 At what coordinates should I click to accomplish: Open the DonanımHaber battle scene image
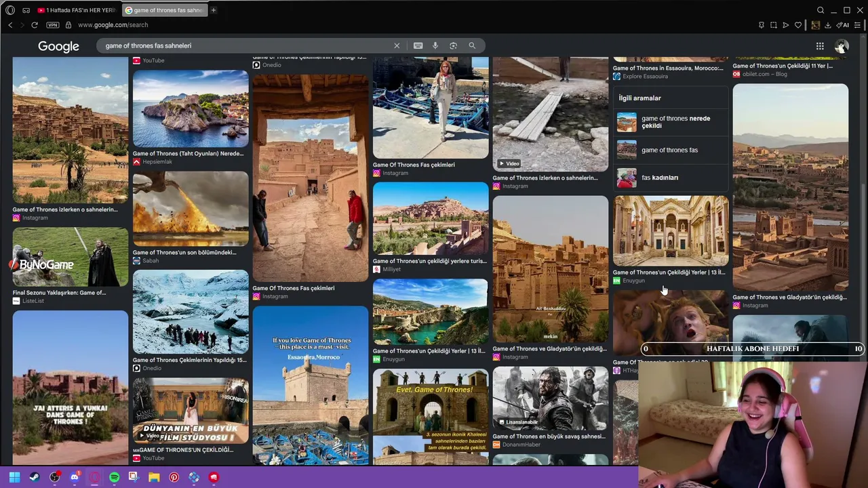(x=551, y=399)
